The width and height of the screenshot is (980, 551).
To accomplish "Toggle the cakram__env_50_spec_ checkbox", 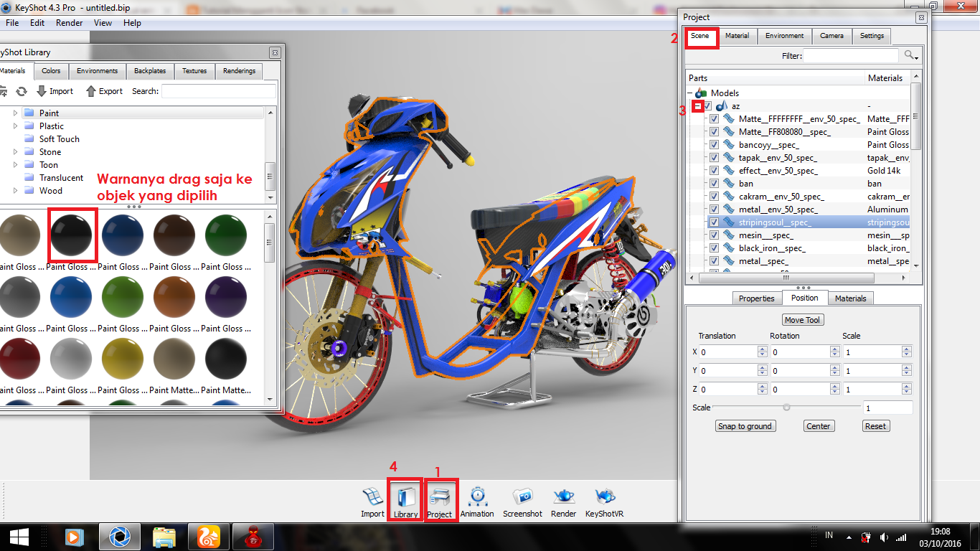I will (x=714, y=197).
